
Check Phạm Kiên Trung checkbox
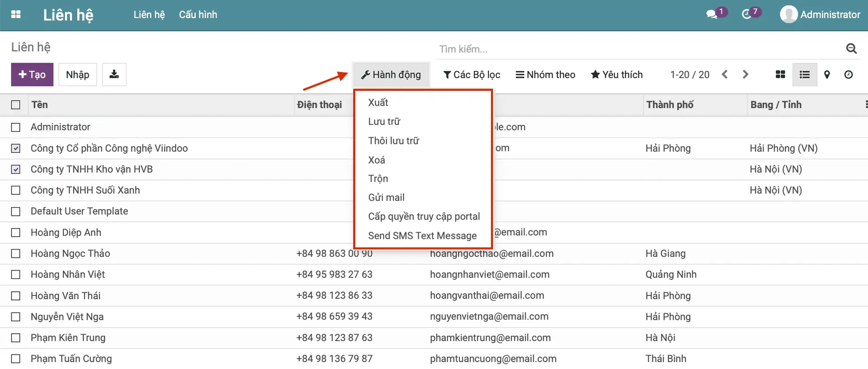point(16,338)
